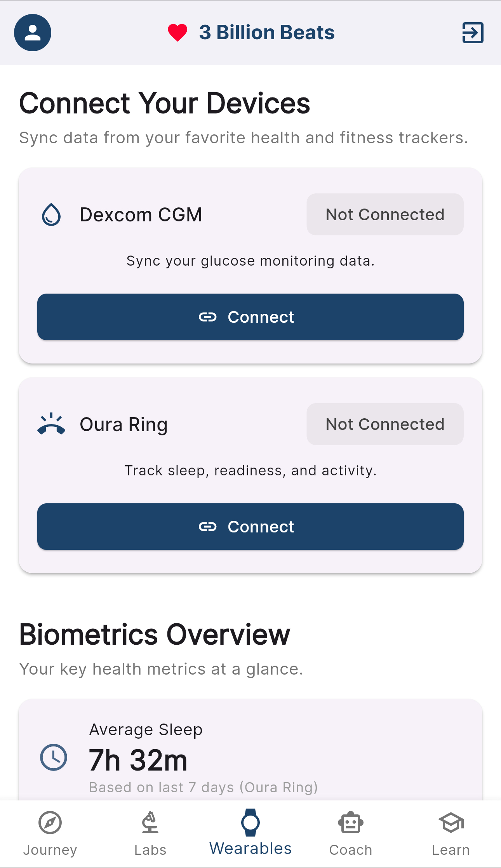Connect the Dexcom CGM device
501x868 pixels.
[x=250, y=317]
